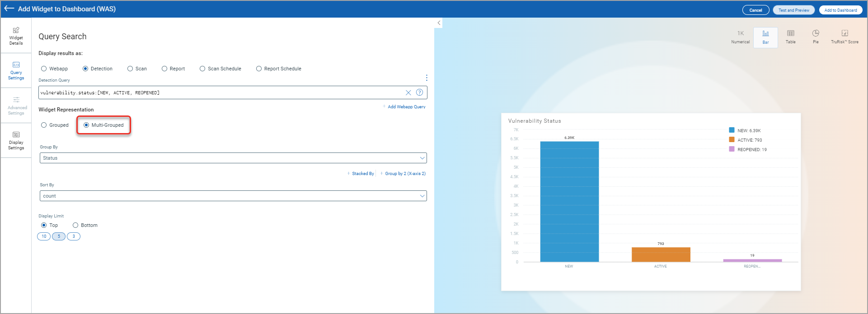Choose the Grouped widget representation
The image size is (868, 314).
44,125
